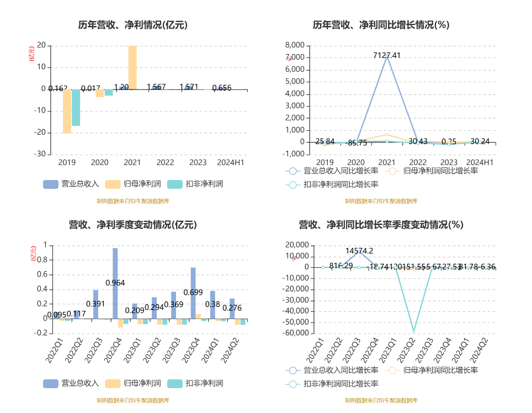Toggle 扣非净利润 legend in top-left annual chart

(195, 184)
